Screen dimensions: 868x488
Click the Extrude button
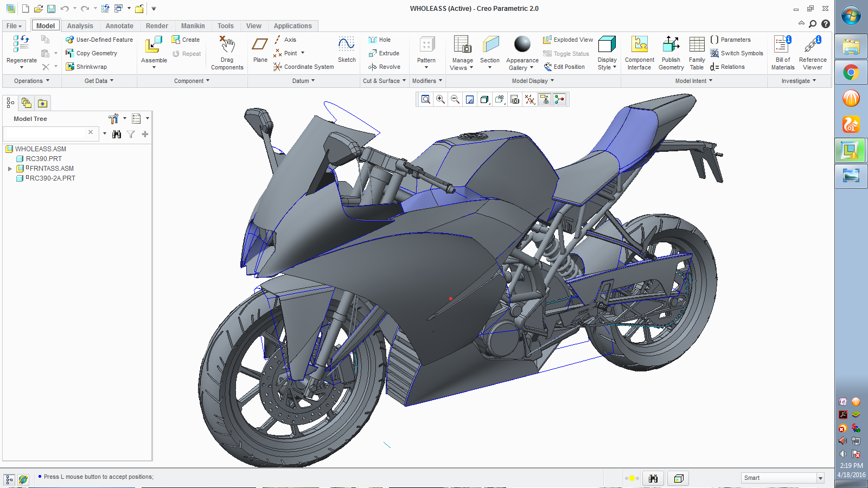pyautogui.click(x=384, y=53)
